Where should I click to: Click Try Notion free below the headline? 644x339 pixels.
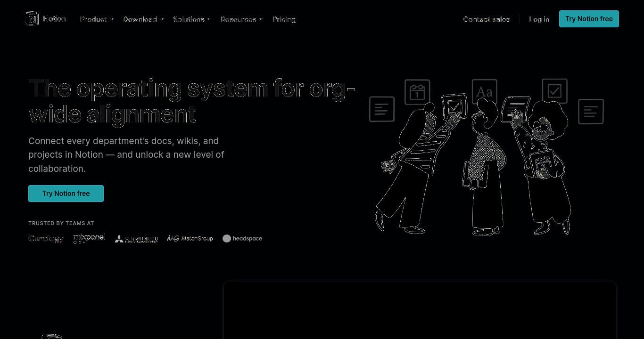66,194
